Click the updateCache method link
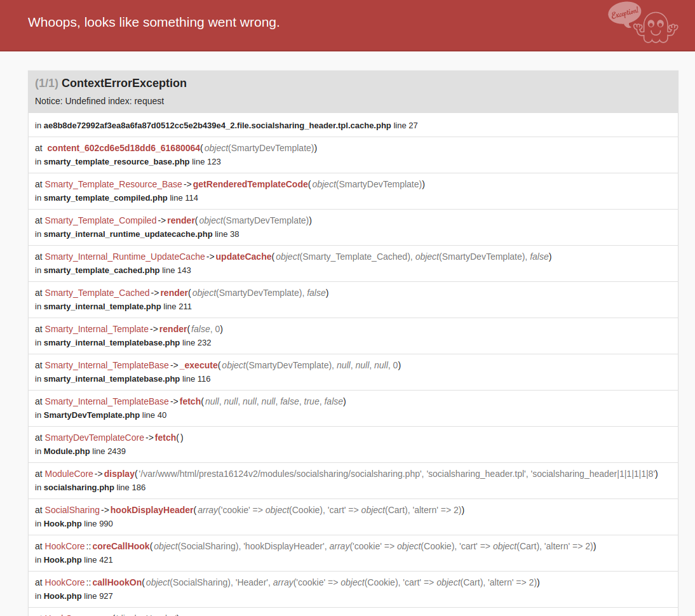This screenshot has height=616, width=695. pyautogui.click(x=243, y=257)
